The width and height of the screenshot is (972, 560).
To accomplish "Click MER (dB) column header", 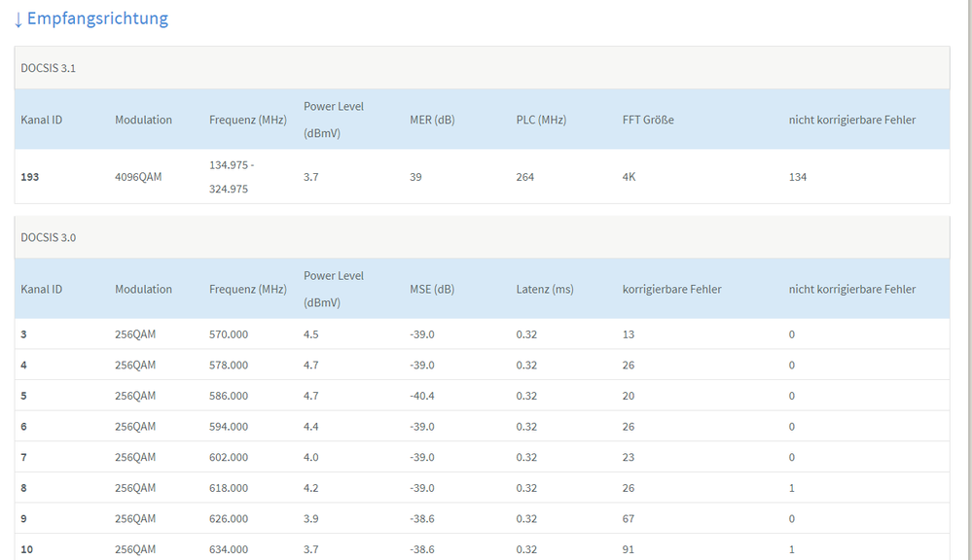I will pos(432,120).
